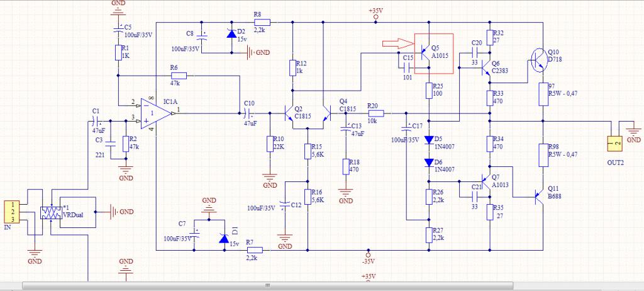Viewport: 644px width, 291px height.
Task: Click the horizontal scrollbar thumb
Action: 268,285
